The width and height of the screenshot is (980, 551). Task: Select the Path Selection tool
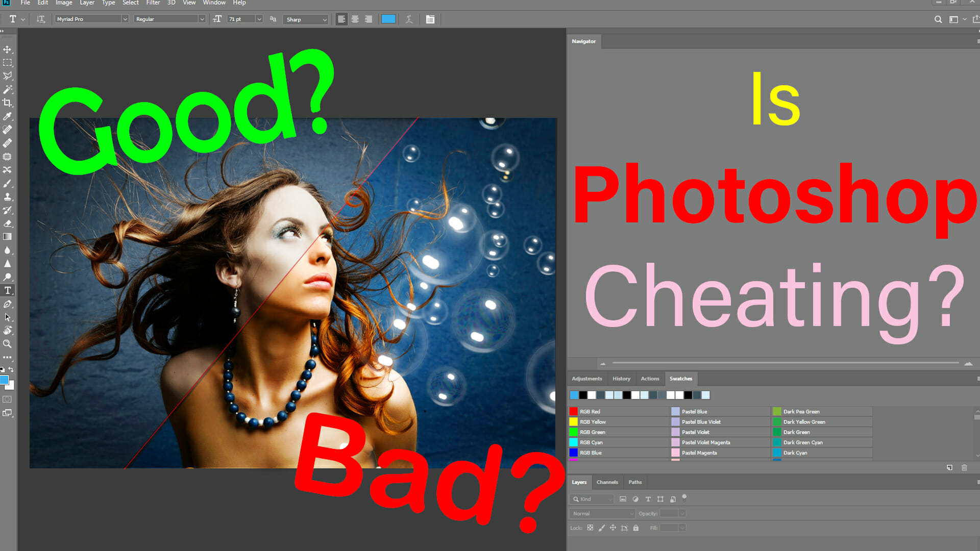[x=7, y=317]
